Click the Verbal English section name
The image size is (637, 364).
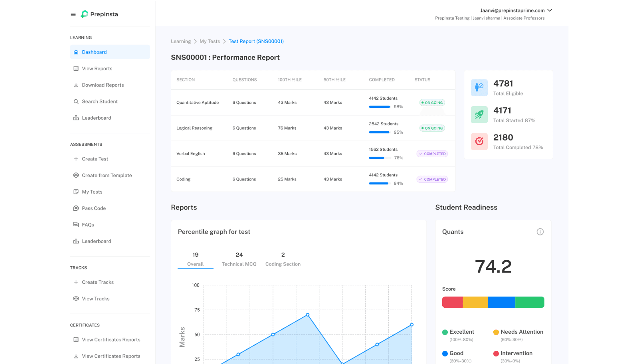(x=191, y=154)
